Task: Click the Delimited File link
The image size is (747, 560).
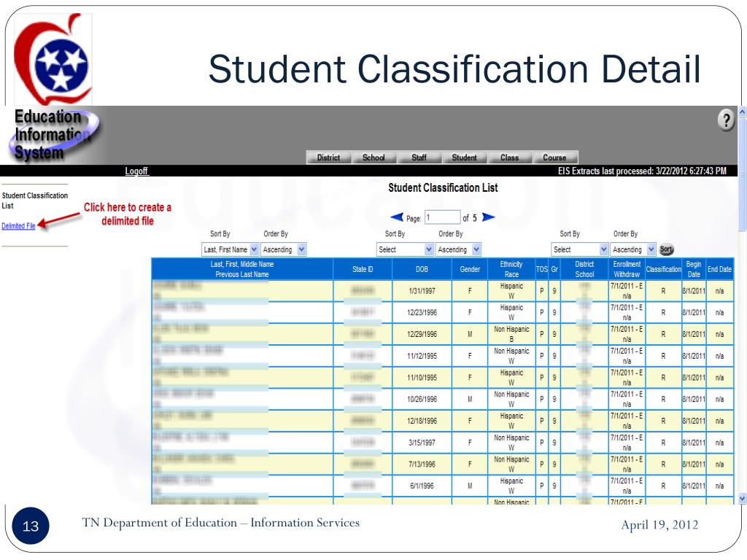Action: click(18, 226)
